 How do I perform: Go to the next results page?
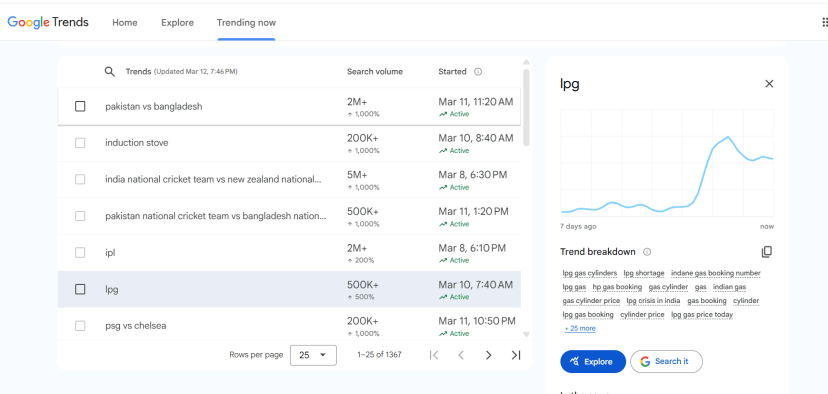coord(488,355)
